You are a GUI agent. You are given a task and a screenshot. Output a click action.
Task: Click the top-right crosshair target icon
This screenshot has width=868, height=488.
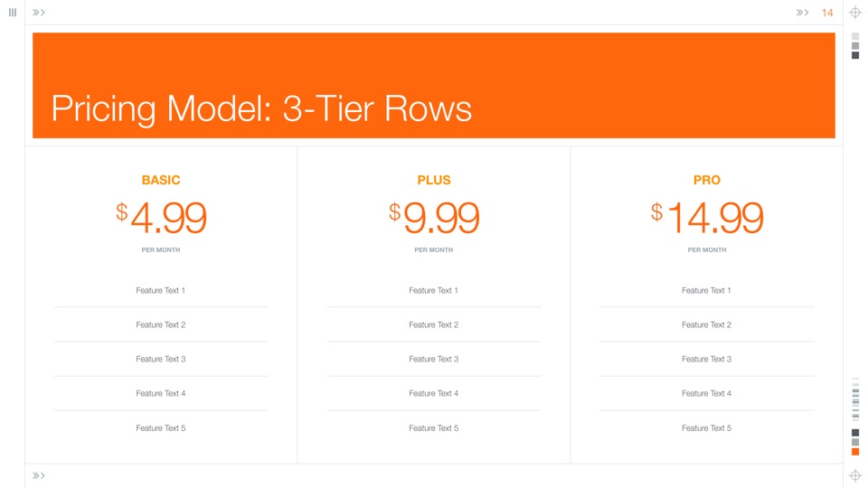(x=855, y=13)
